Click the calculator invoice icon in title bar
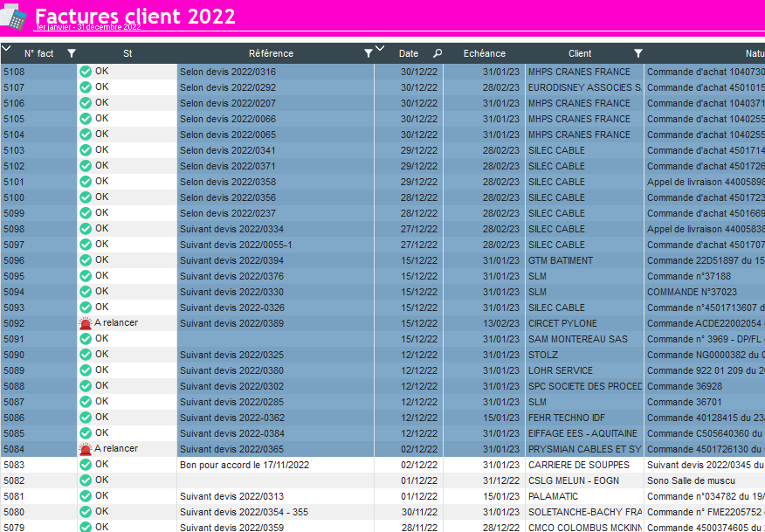The height and width of the screenshot is (532, 765). [14, 18]
